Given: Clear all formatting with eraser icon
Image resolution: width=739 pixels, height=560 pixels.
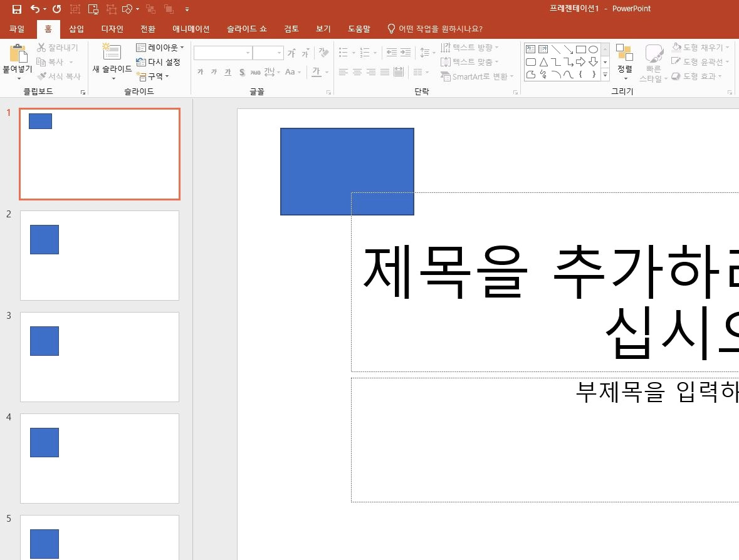Looking at the screenshot, I should 323,52.
